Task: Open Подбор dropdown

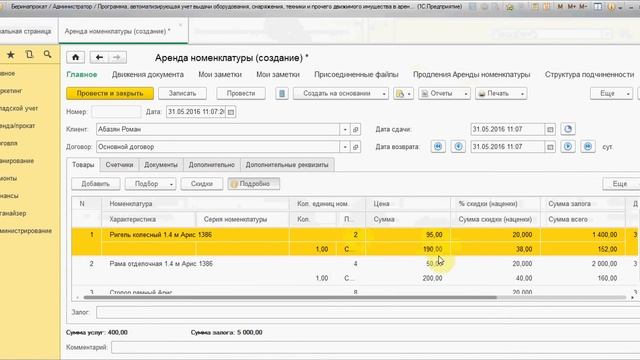Action: click(151, 184)
